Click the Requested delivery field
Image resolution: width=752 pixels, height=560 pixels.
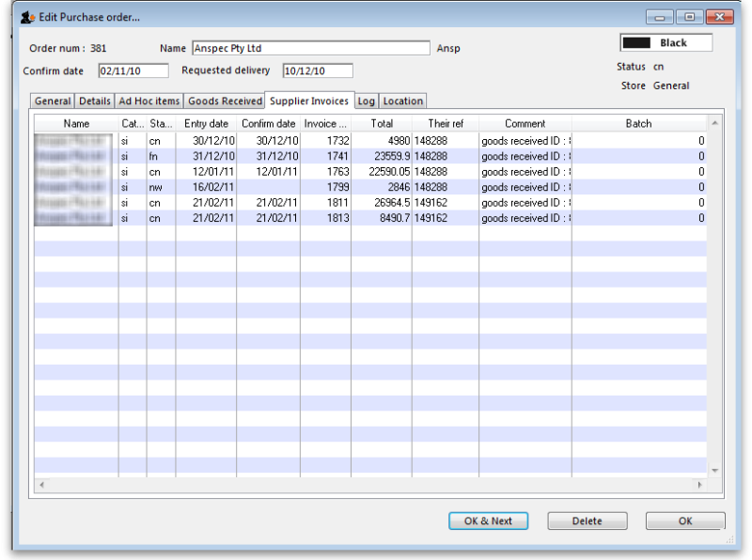click(x=315, y=70)
